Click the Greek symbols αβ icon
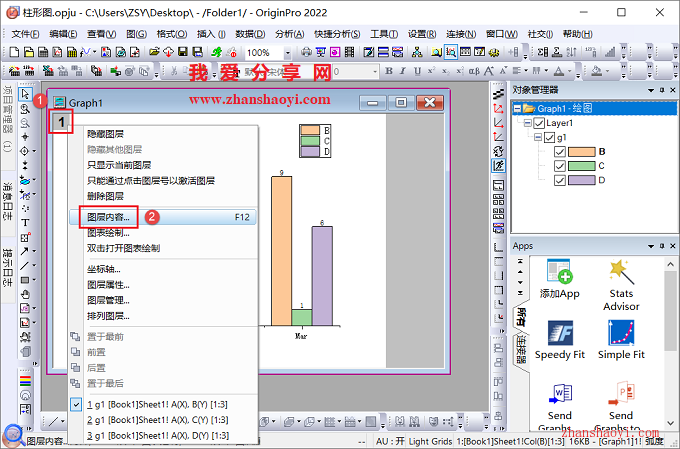 [474, 71]
